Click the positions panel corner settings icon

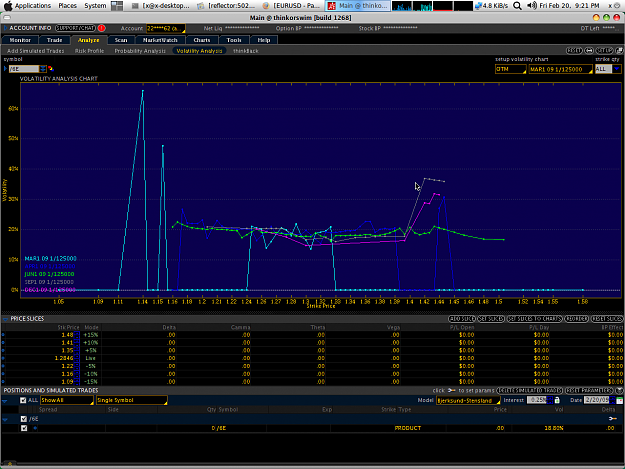click(619, 390)
